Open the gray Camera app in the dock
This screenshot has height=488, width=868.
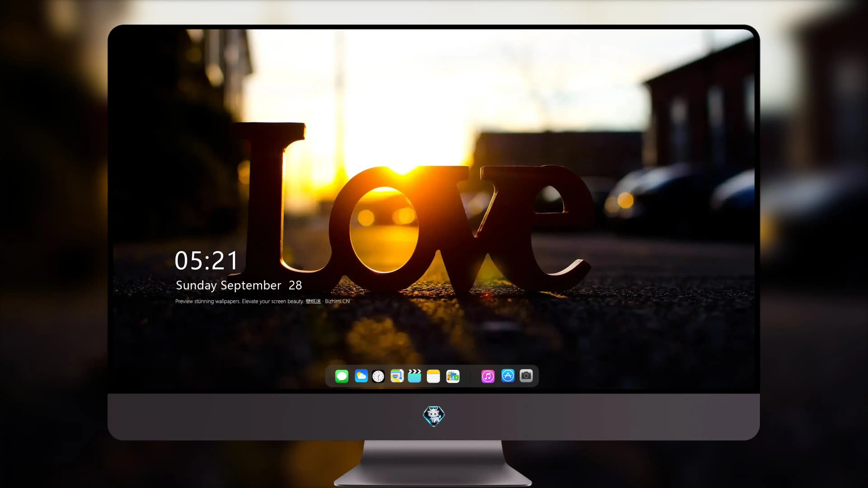click(x=526, y=375)
